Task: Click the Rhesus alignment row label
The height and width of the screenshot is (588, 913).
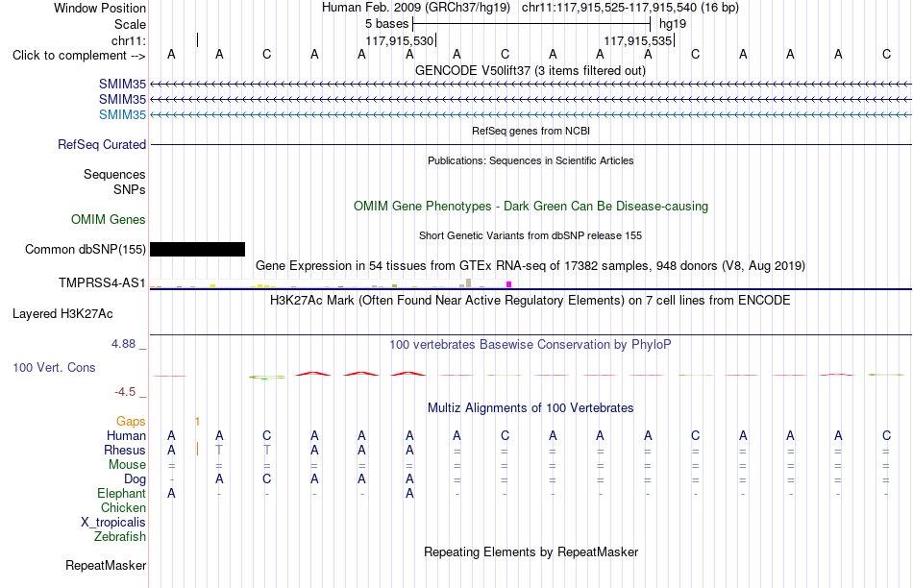Action: 125,450
